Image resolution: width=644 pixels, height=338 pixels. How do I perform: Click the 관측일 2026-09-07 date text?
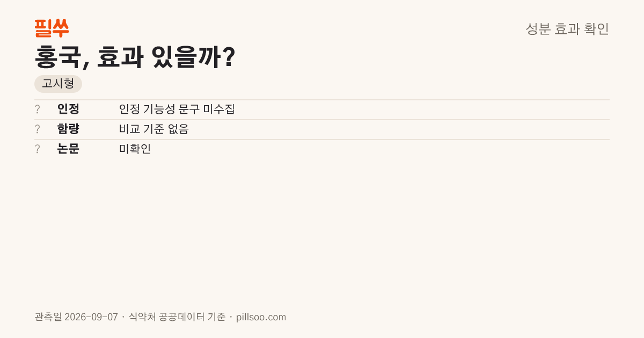[76, 317]
